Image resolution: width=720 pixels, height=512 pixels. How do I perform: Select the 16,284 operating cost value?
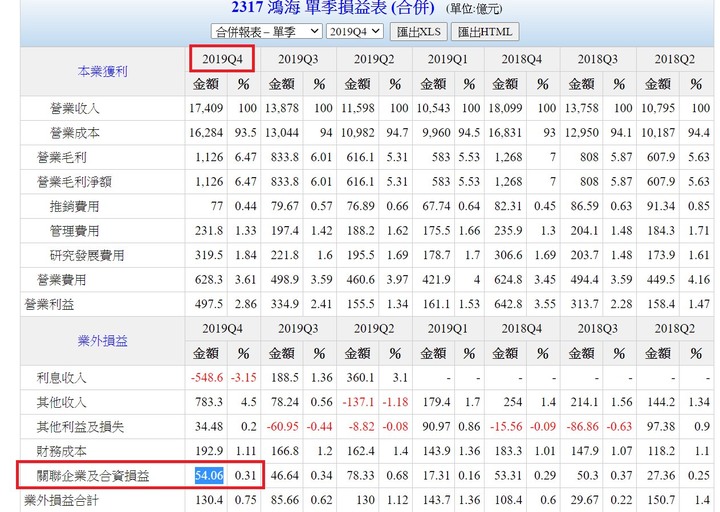tap(206, 133)
